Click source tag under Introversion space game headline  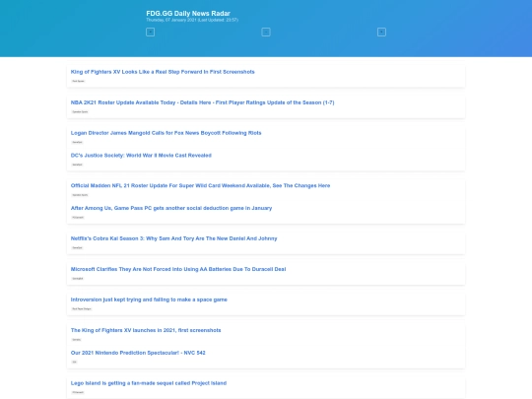(82, 309)
